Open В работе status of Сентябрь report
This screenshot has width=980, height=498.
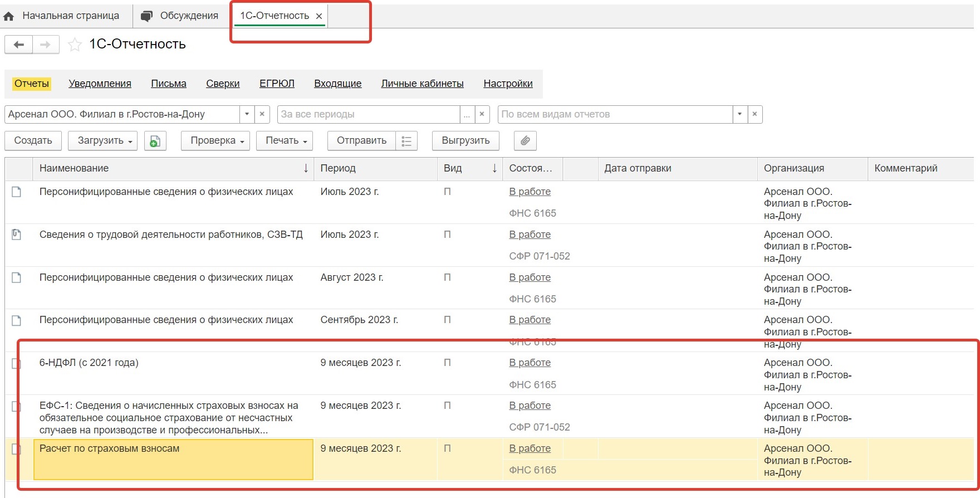[x=530, y=320]
